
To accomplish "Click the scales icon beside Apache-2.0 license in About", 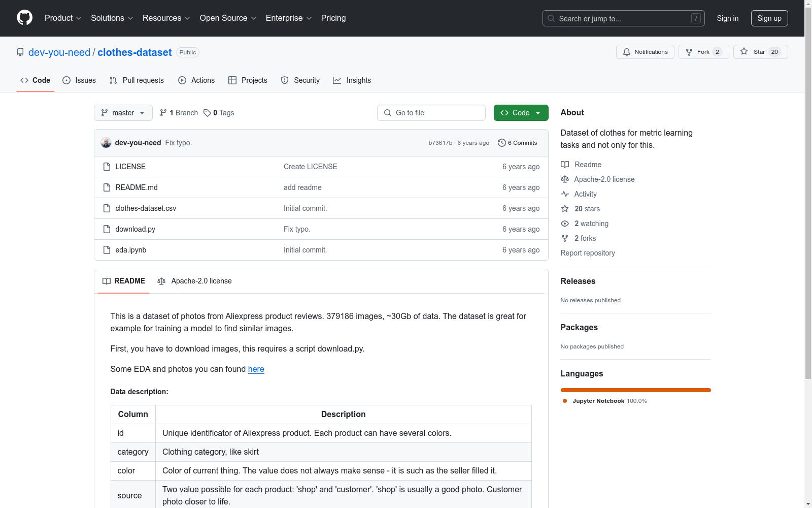I will (x=565, y=179).
